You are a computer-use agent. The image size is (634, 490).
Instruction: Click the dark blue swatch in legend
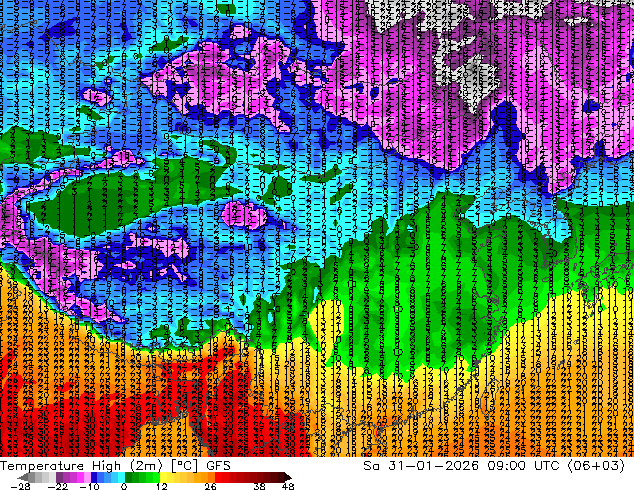(x=94, y=477)
